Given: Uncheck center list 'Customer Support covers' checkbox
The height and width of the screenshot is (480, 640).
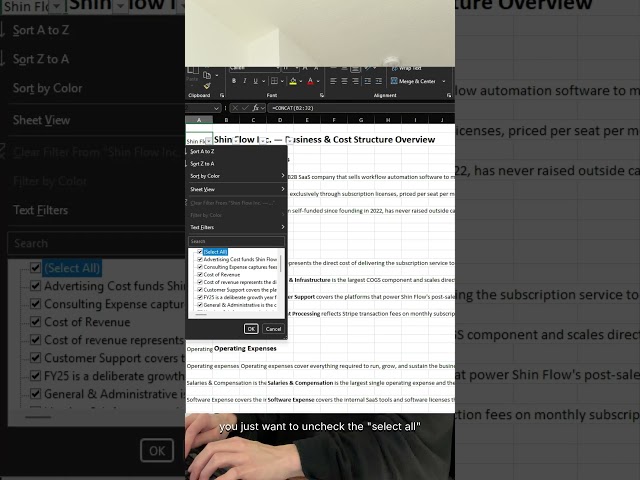Looking at the screenshot, I should (x=200, y=290).
